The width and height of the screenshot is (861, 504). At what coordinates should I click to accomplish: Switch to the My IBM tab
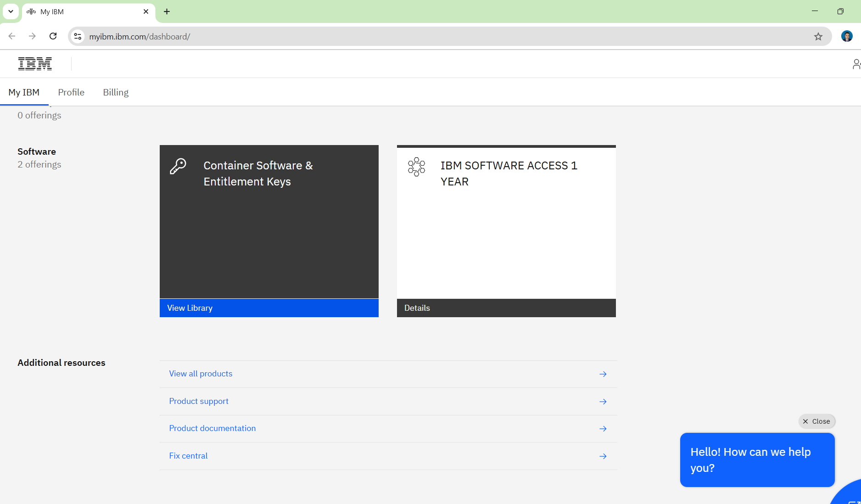click(x=24, y=92)
